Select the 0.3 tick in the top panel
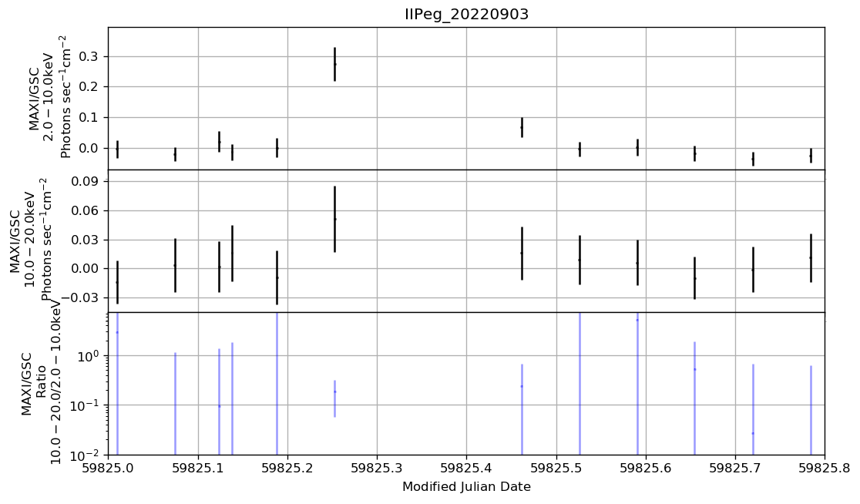860x504 pixels. (90, 56)
